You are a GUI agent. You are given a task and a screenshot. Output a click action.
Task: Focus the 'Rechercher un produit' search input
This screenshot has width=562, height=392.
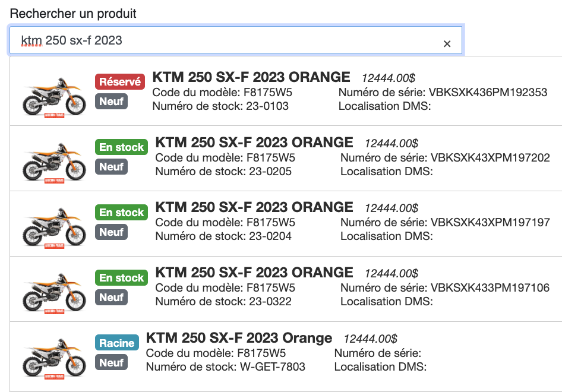(x=235, y=40)
